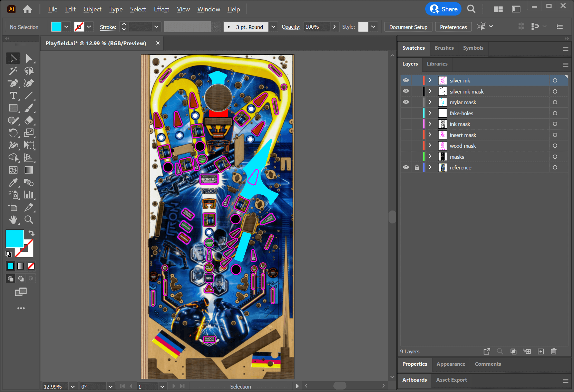Click the Share button

pyautogui.click(x=444, y=9)
